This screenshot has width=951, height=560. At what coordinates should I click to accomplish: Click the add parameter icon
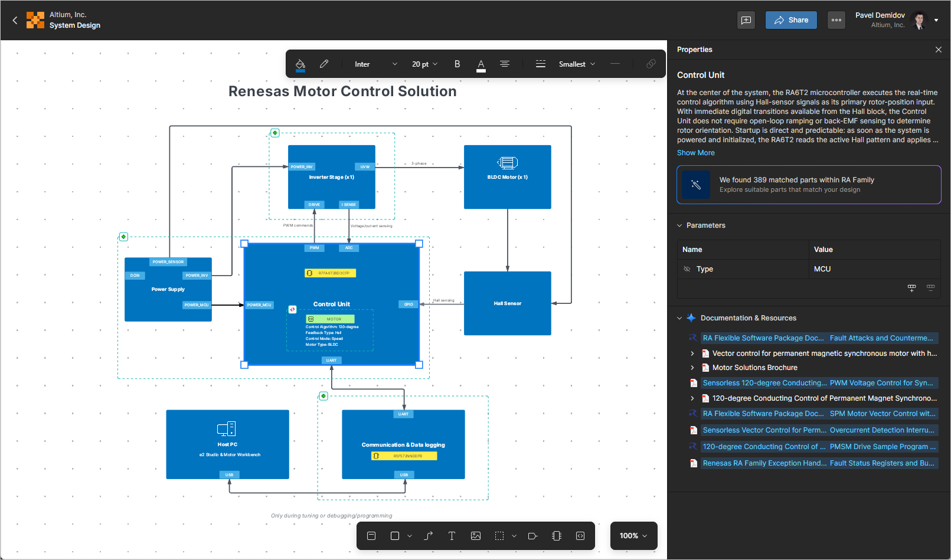pyautogui.click(x=911, y=288)
